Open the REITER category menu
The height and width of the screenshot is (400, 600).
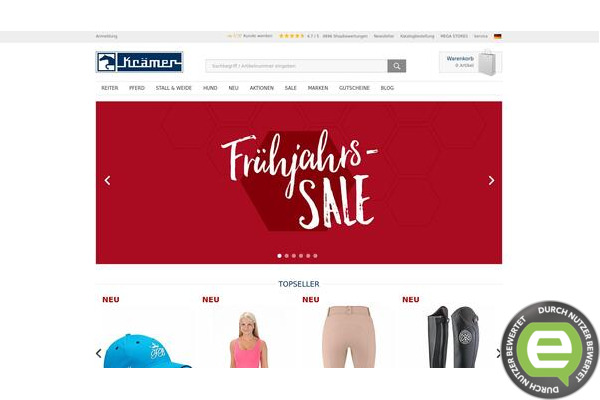[x=110, y=88]
